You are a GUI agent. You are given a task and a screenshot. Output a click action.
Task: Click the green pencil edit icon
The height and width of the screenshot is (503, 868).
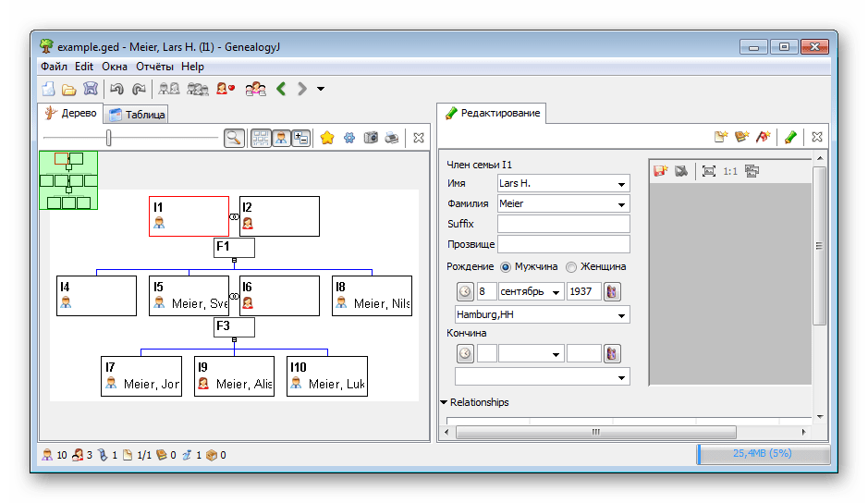[790, 137]
